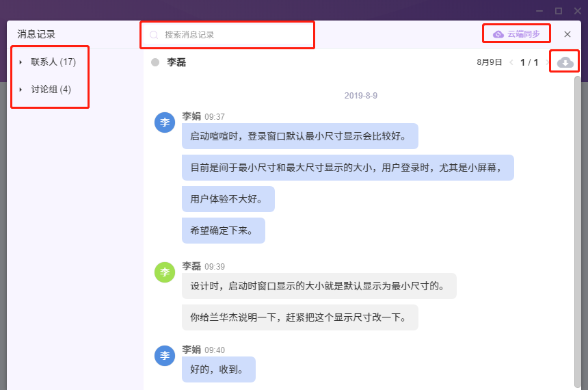Expand the 联系人 (17) group
This screenshot has width=588, height=390.
21,62
